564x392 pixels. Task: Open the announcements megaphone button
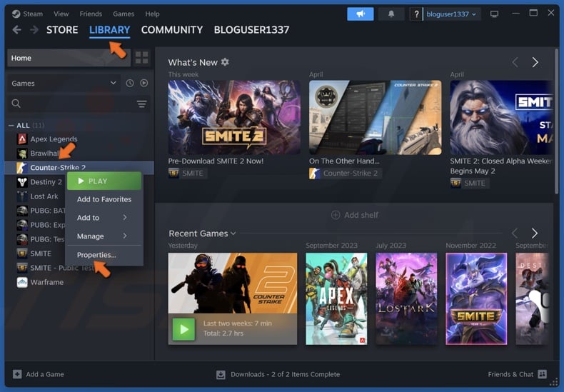[x=360, y=14]
